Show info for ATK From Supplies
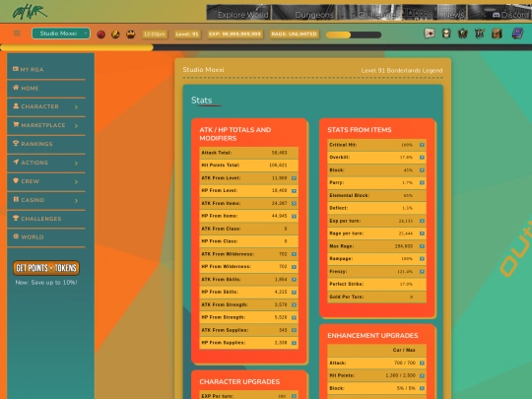 [294, 330]
